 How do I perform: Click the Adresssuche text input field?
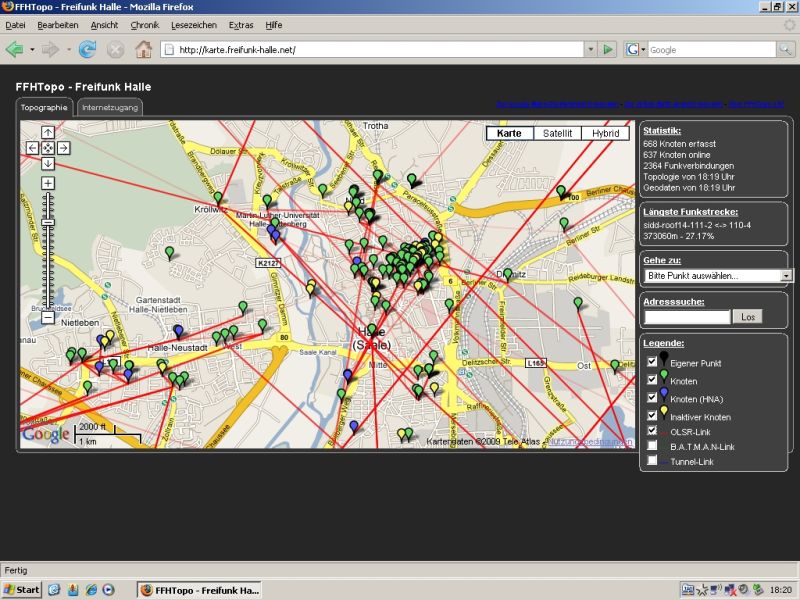pos(687,317)
